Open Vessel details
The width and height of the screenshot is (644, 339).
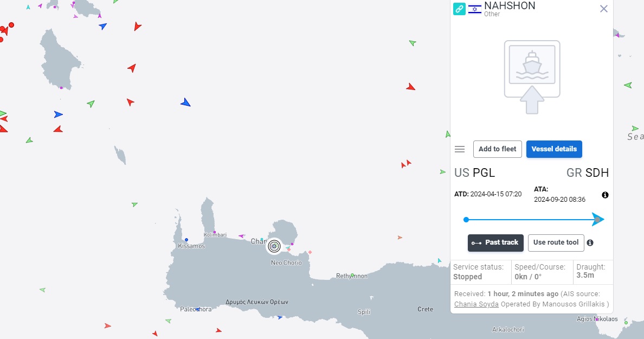554,149
